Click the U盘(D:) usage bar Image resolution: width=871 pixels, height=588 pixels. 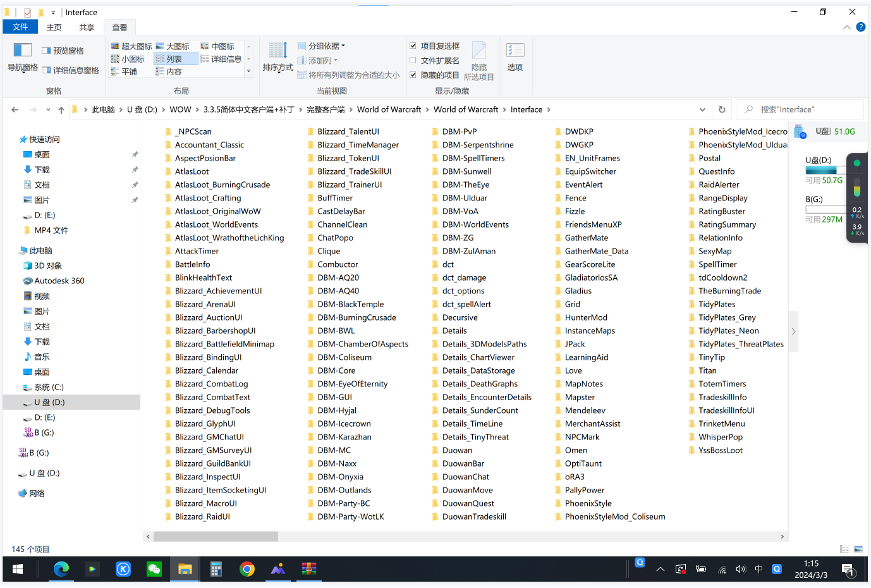coord(825,170)
